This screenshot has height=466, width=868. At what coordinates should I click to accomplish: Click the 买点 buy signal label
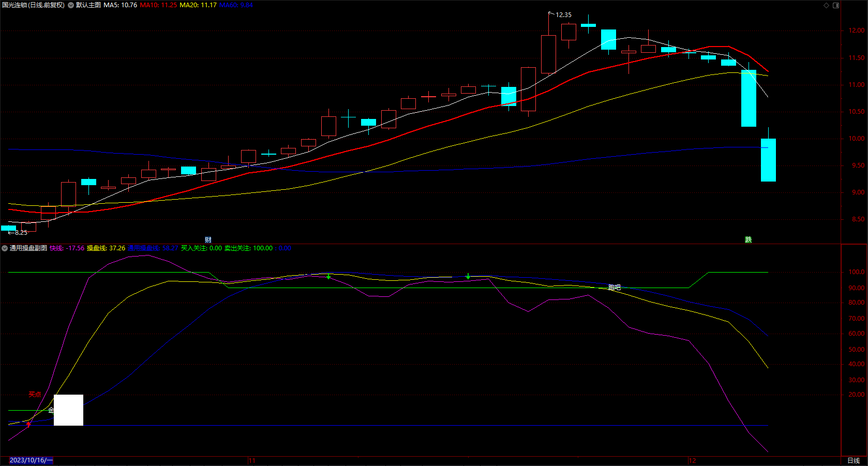click(35, 395)
